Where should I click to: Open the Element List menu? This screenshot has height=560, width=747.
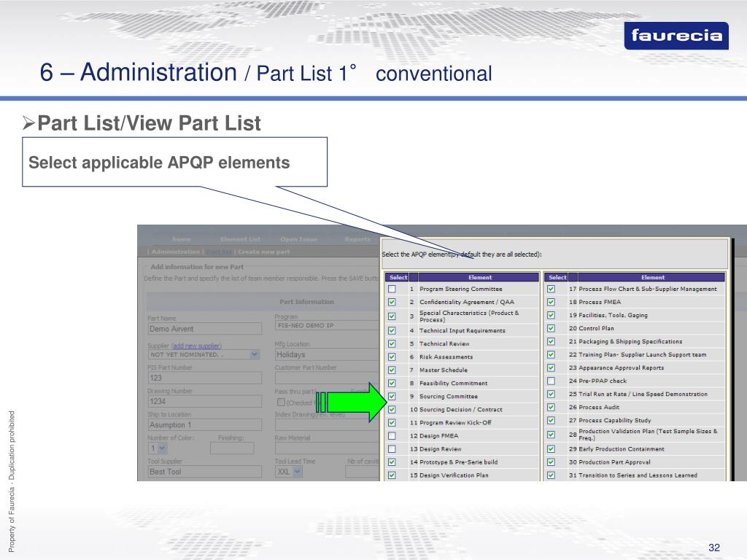(241, 239)
